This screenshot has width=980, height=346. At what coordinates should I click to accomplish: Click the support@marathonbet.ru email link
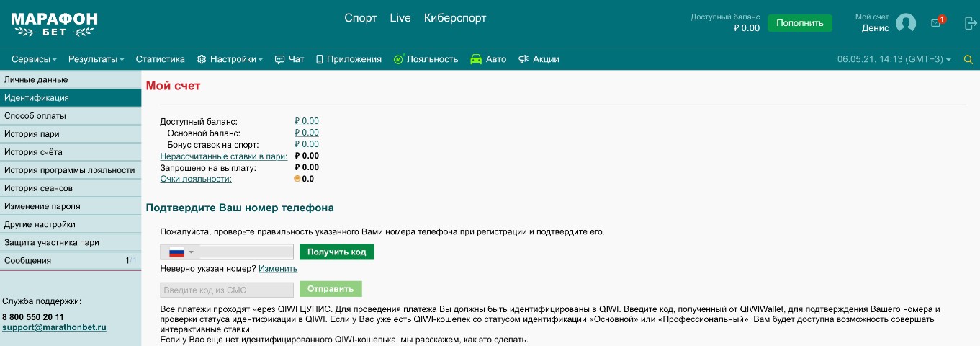tap(54, 327)
